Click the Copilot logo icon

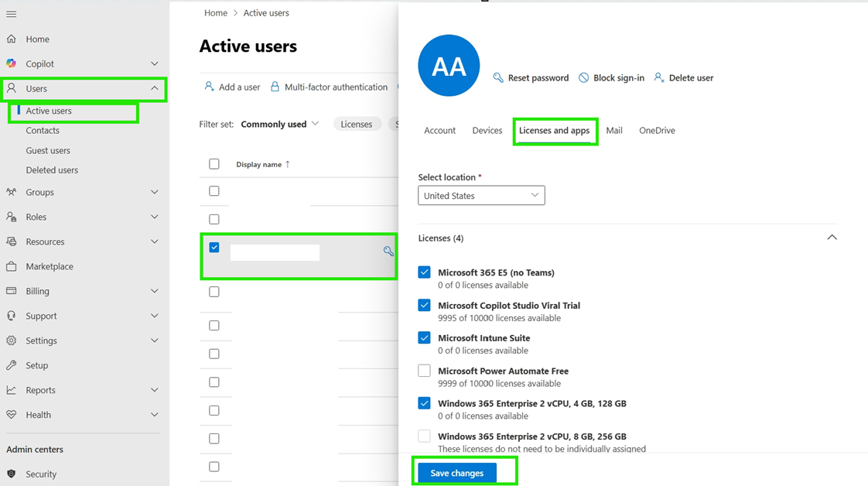pyautogui.click(x=11, y=63)
